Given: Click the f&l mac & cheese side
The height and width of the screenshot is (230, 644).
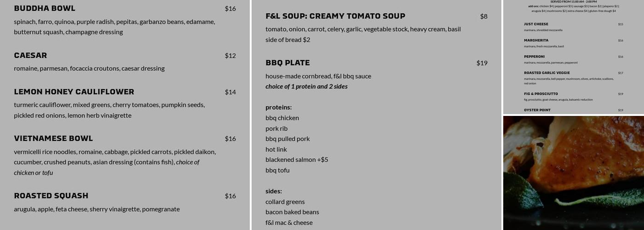Looking at the screenshot, I should click(x=289, y=223).
